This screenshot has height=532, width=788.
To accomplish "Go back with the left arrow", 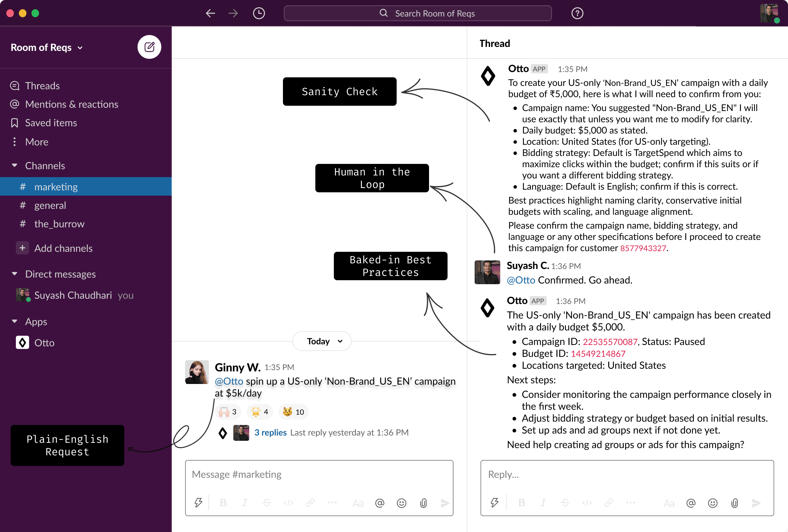I will [x=211, y=13].
